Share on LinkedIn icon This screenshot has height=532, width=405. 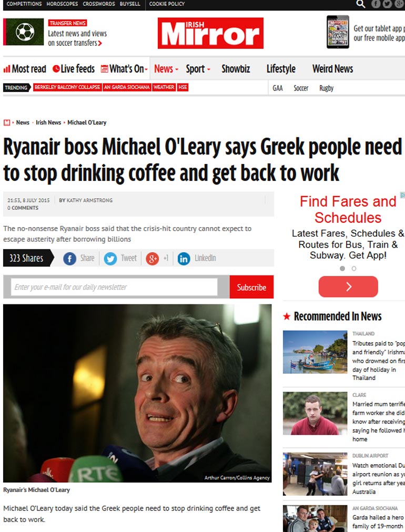pos(184,259)
